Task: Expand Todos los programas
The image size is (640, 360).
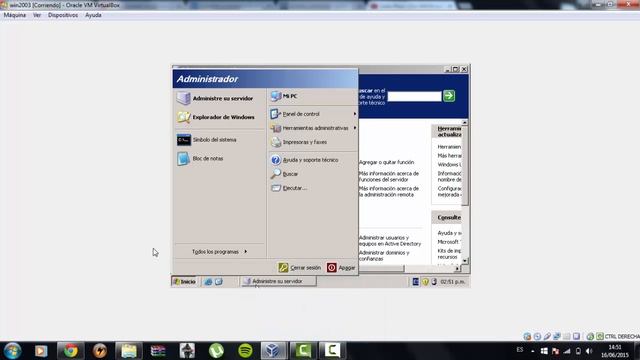Action: coord(219,252)
